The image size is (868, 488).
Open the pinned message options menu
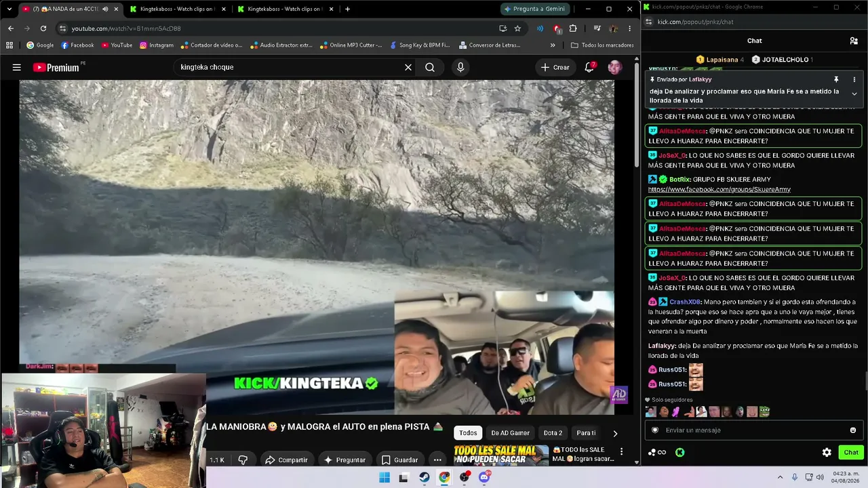pyautogui.click(x=854, y=79)
